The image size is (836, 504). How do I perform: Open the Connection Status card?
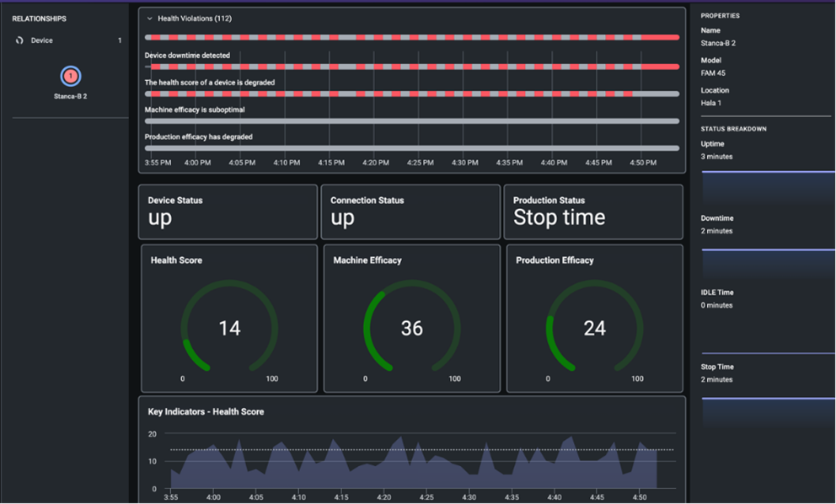[x=410, y=212]
